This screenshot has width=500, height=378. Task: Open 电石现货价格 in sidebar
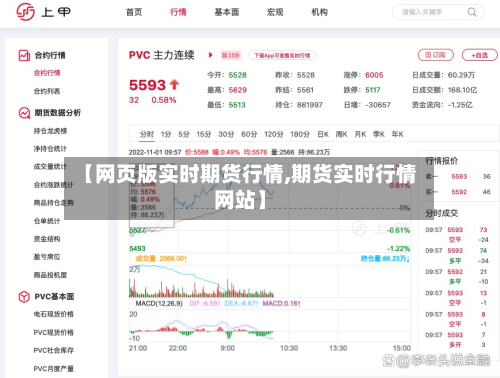[x=54, y=314]
